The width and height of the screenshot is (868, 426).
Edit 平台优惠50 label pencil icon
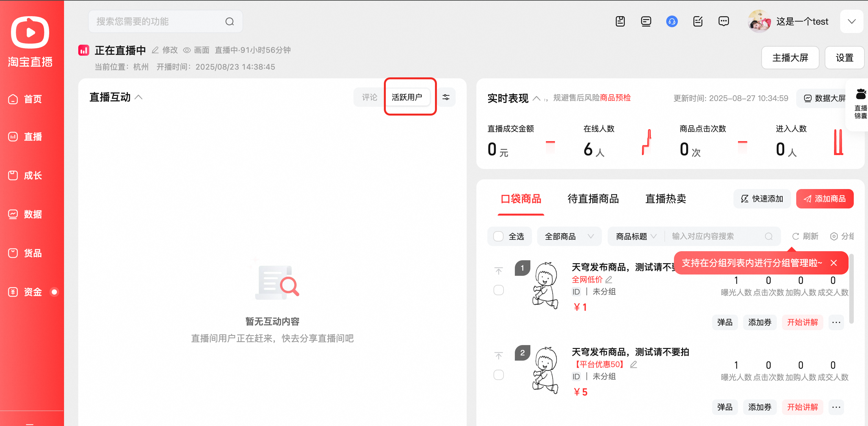pos(634,364)
